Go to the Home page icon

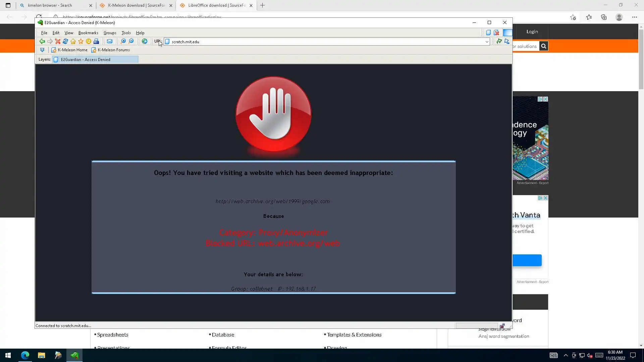[x=73, y=41]
